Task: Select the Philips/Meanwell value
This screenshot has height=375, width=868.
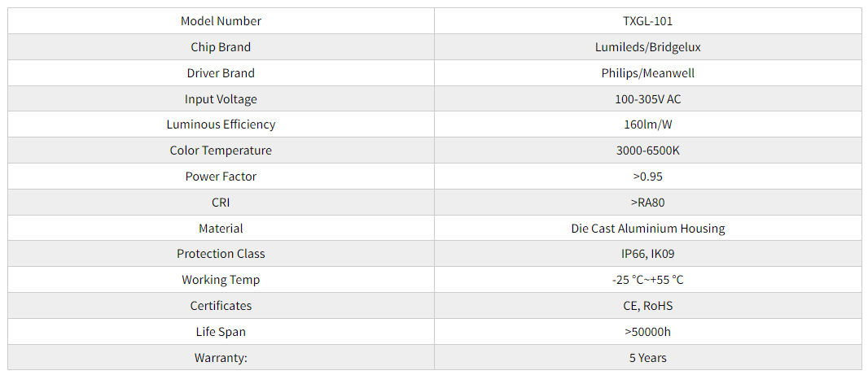Action: coord(647,73)
